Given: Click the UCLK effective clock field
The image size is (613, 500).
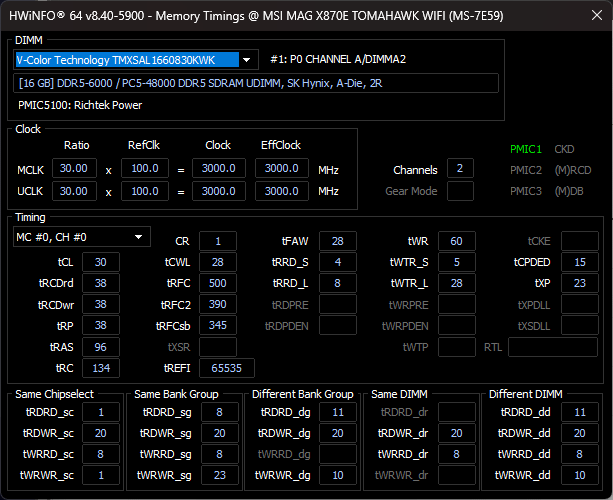Looking at the screenshot, I should pos(282,191).
